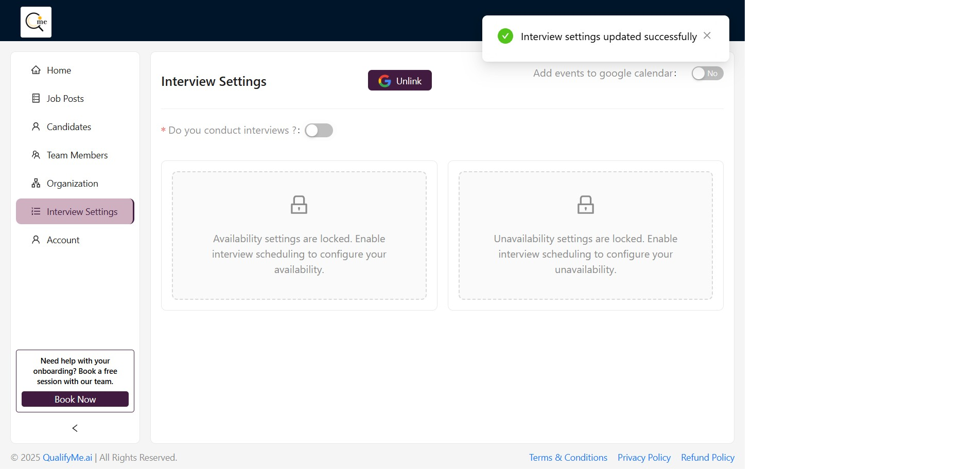This screenshot has width=980, height=471.
Task: Toggle add events to Google Calendar
Action: [707, 74]
